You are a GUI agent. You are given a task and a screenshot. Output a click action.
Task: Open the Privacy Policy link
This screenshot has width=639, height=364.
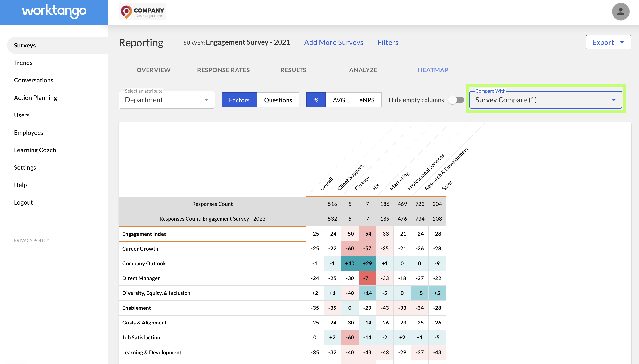[x=32, y=240]
